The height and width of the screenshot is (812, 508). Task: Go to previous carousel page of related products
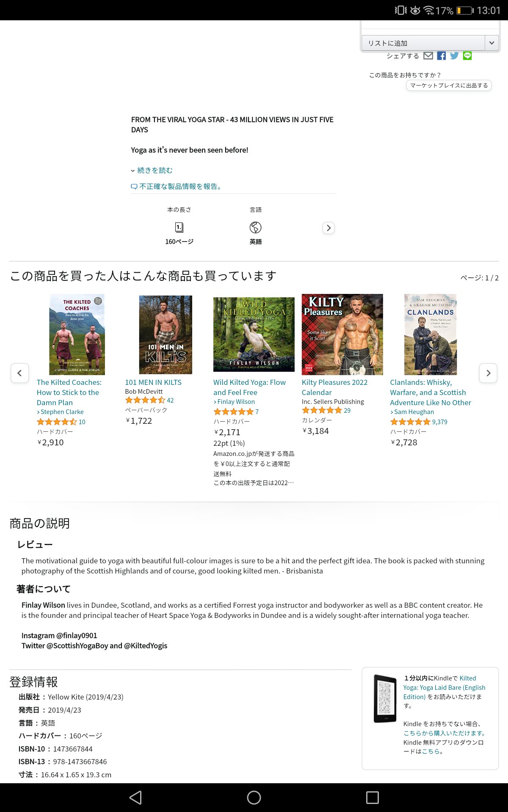(19, 373)
